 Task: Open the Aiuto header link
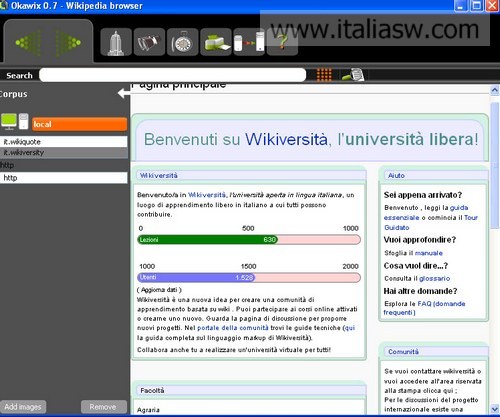click(x=396, y=176)
